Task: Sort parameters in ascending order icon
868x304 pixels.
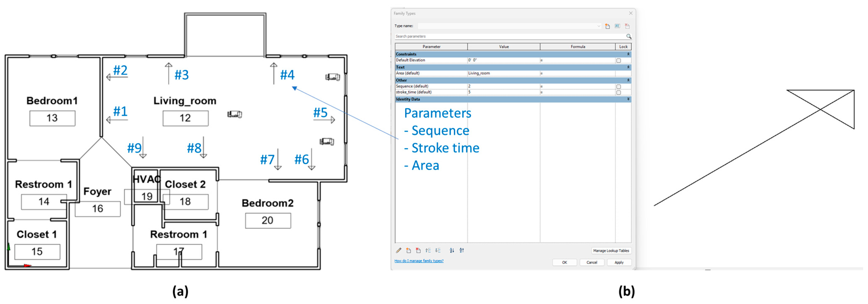Action: pyautogui.click(x=452, y=250)
